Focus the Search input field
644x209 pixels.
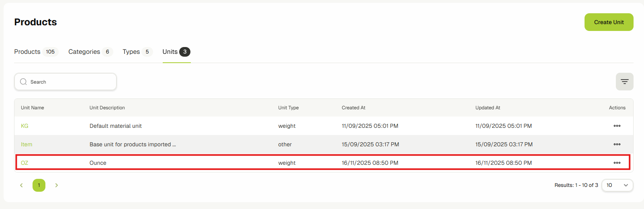[x=70, y=82]
